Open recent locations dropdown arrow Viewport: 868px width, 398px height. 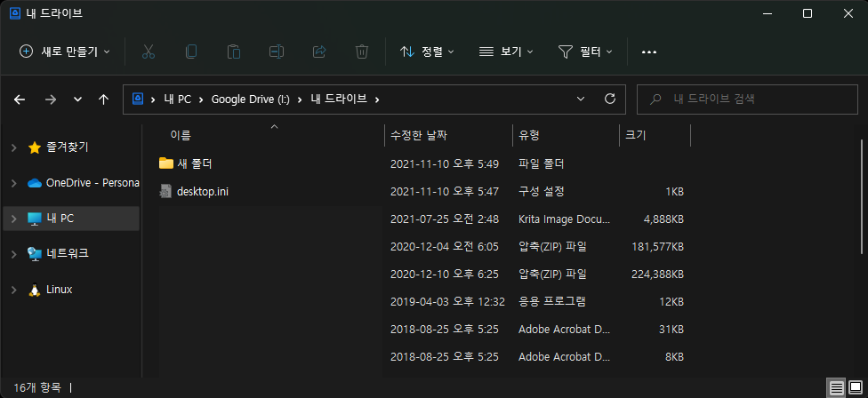(x=77, y=99)
